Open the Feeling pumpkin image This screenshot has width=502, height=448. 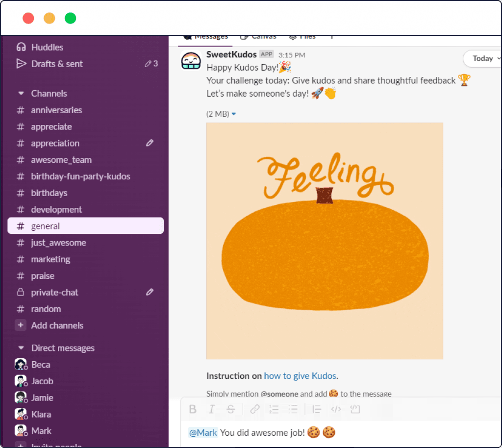coord(325,241)
